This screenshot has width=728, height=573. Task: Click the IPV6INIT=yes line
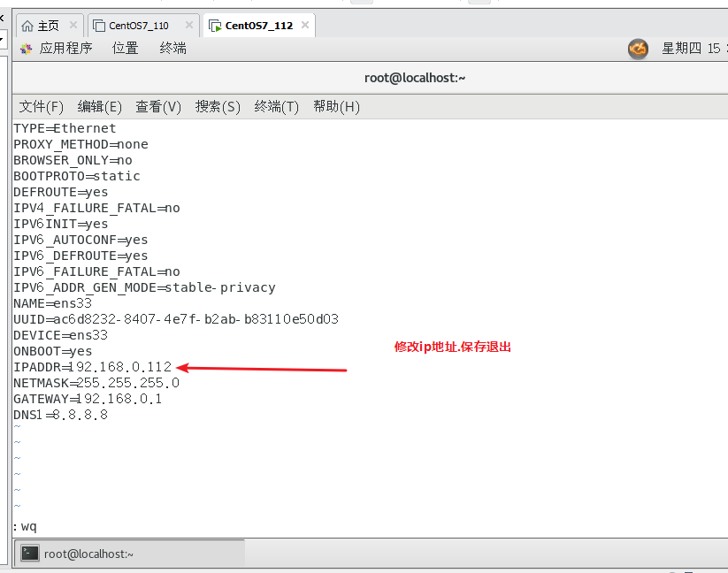[x=61, y=224]
